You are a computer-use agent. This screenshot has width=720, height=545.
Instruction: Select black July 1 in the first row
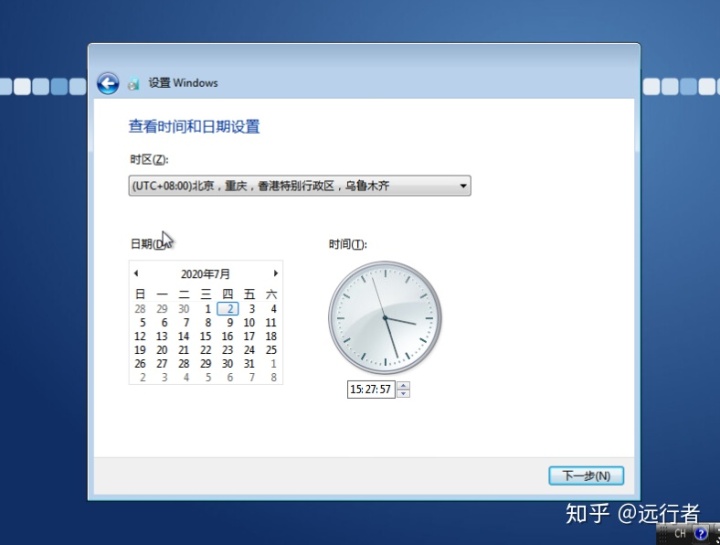(x=208, y=309)
